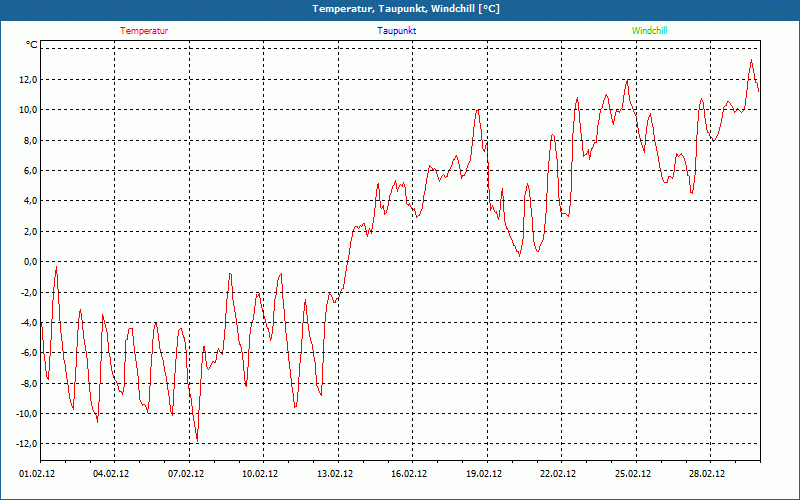The height and width of the screenshot is (500, 800).
Task: Click the 6,0 y-axis value
Action: [x=31, y=170]
